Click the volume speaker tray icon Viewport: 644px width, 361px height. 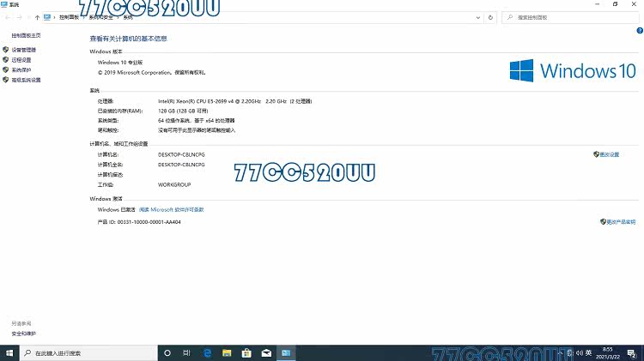(579, 352)
